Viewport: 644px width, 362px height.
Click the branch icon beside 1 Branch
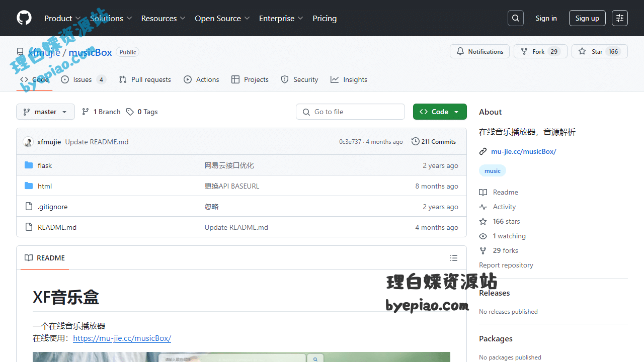(86, 112)
